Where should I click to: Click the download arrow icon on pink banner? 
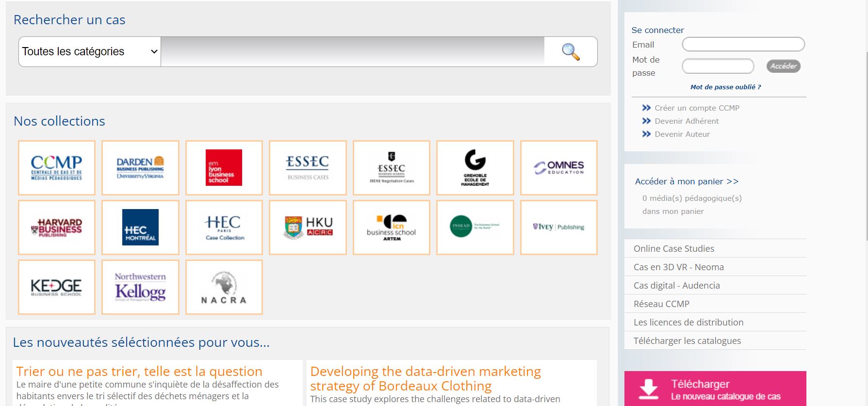(x=648, y=390)
